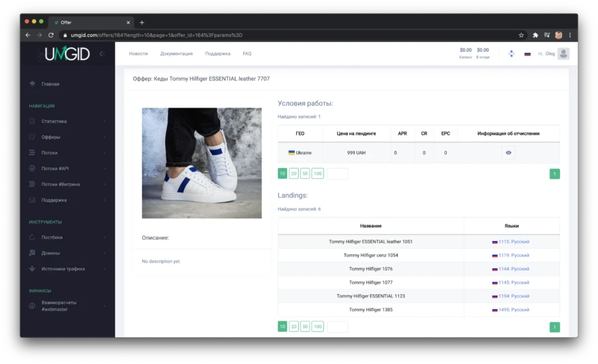This screenshot has height=364, width=598.
Task: Set Landings table to 10 rows
Action: pos(282,327)
